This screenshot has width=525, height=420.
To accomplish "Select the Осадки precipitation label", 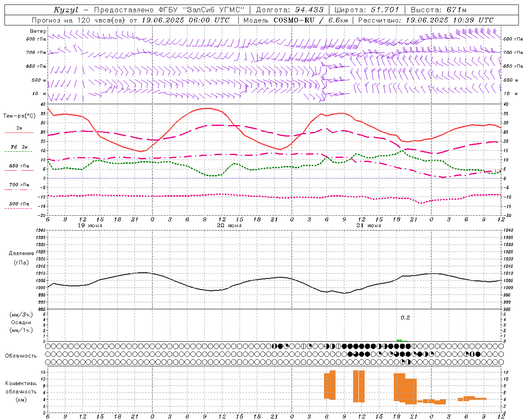I will pos(21,322).
